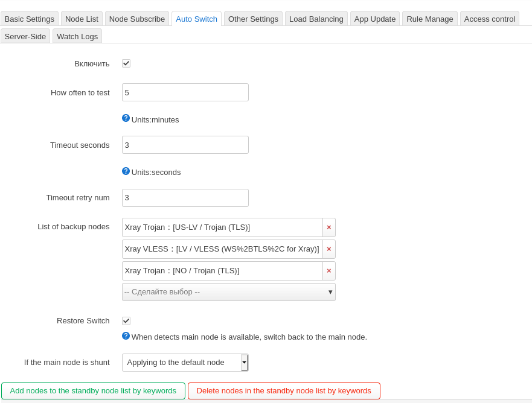This screenshot has height=403, width=532.
Task: Open the Access control tab
Action: coord(489,19)
